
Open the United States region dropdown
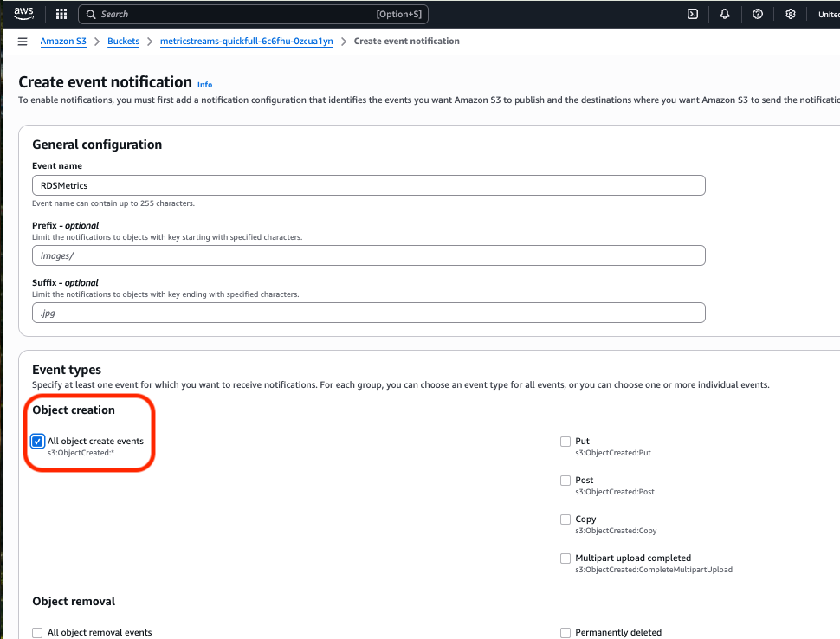[x=827, y=14]
